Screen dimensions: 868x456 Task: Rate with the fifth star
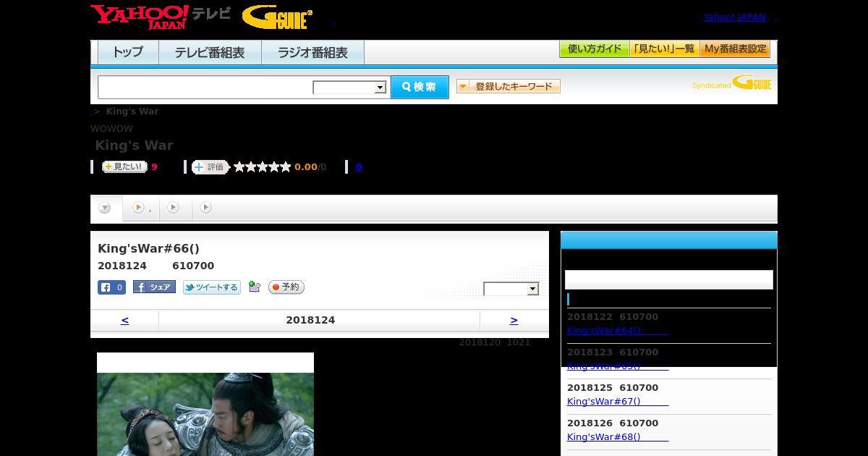286,167
